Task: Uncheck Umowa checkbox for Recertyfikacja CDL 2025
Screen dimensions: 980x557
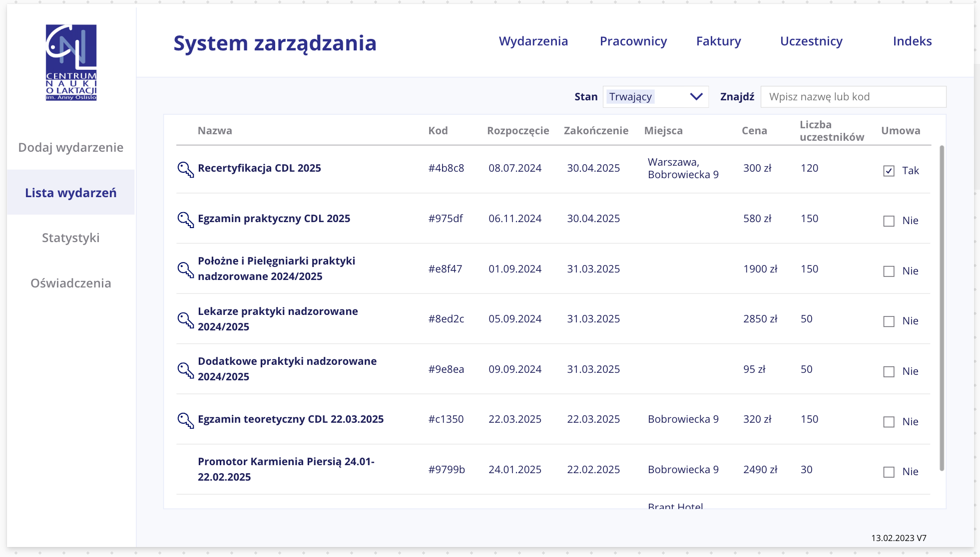Action: (889, 171)
